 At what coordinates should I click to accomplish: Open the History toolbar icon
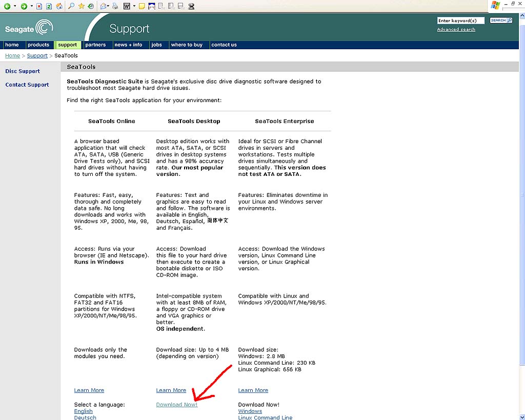[x=91, y=6]
